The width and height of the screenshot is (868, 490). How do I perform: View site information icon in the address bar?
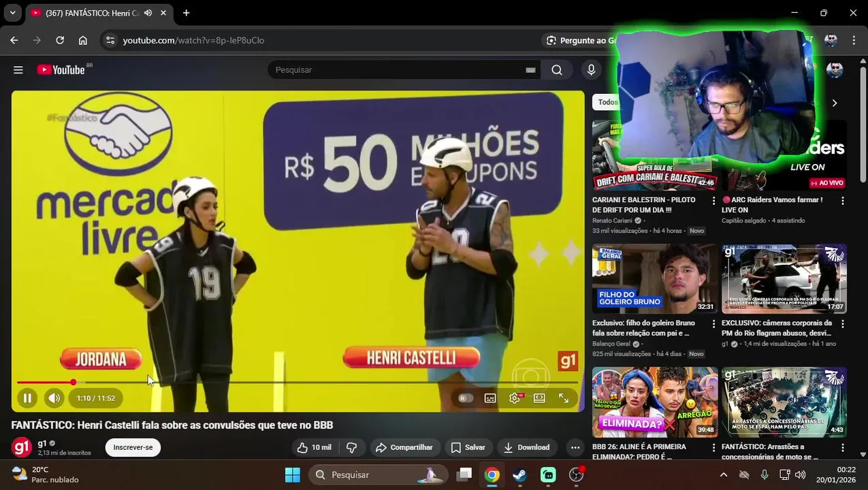coord(110,40)
